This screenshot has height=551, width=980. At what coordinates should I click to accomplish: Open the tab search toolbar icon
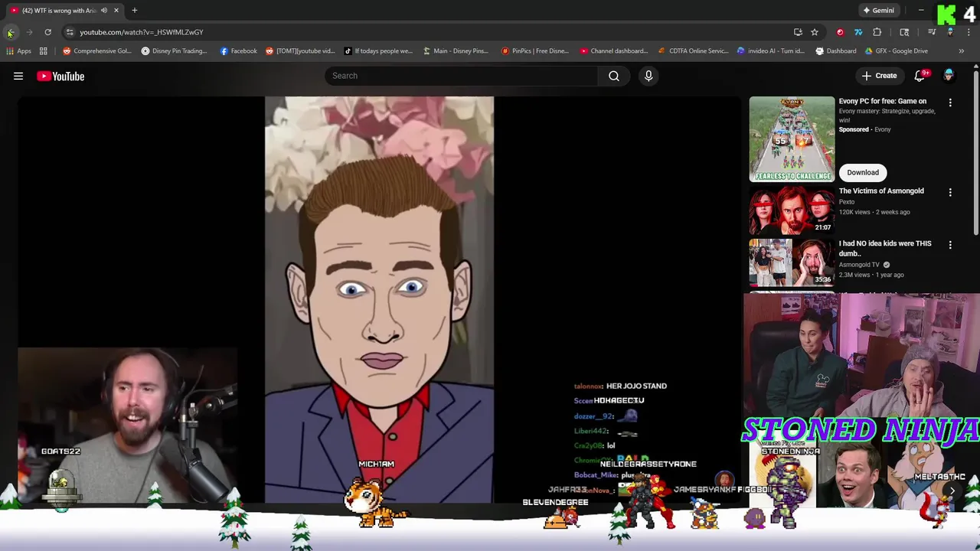[x=904, y=32]
